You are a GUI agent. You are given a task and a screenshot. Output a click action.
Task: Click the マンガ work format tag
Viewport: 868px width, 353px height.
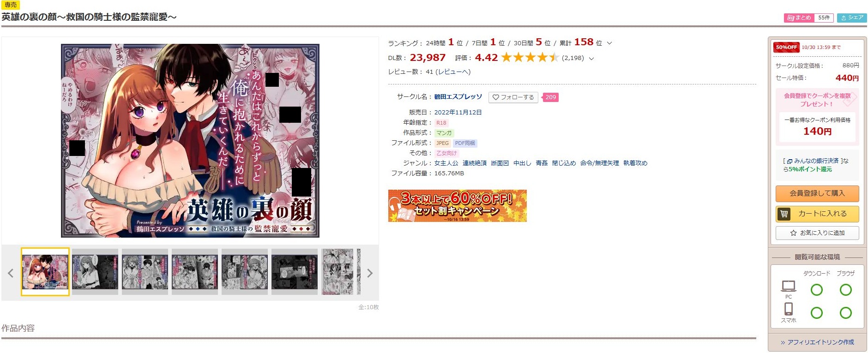pos(444,133)
